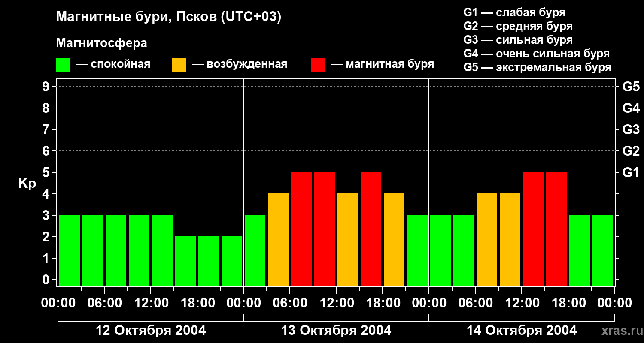Click the 14 October green bar for 03:00–06:00
The image size is (644, 343).
[x=464, y=250]
